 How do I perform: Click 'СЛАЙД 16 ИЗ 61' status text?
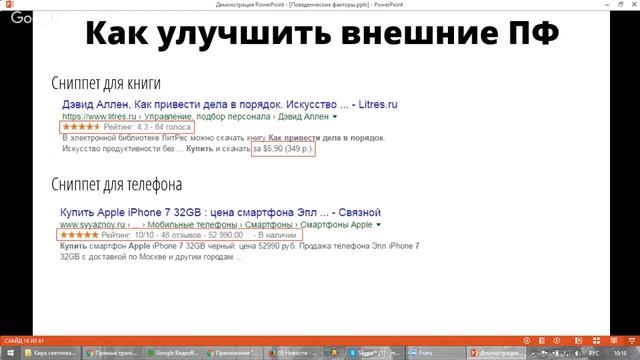24,340
